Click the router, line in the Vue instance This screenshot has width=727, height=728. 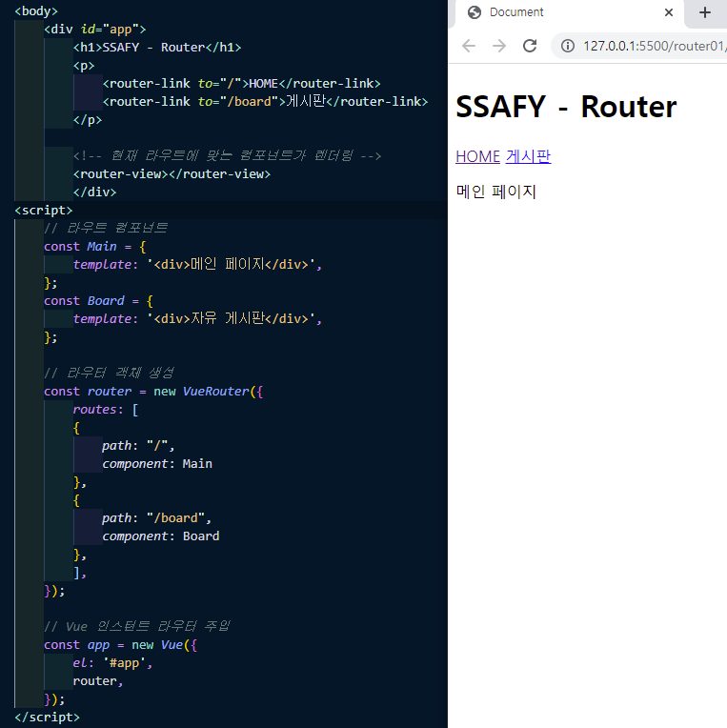pos(98,681)
